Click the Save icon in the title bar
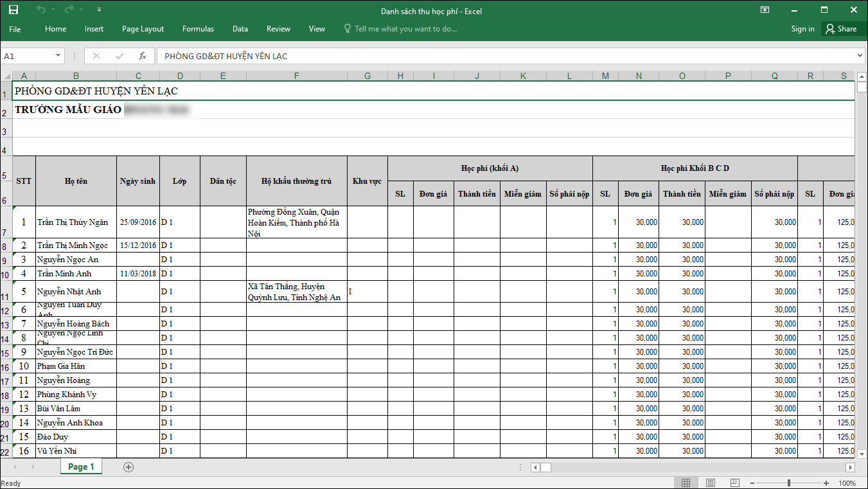868x489 pixels. pyautogui.click(x=13, y=10)
